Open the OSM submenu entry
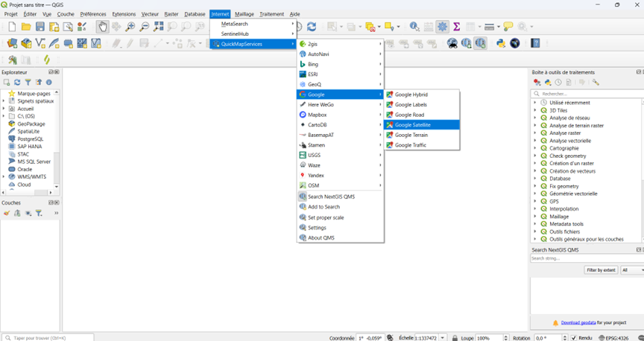The width and height of the screenshot is (644, 341). point(313,185)
